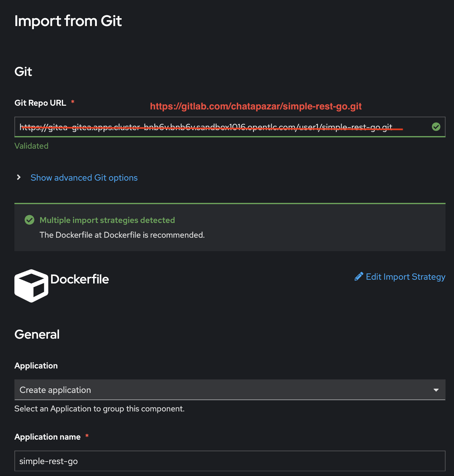Click the Dockerfile cube icon
This screenshot has height=476, width=454.
coord(31,286)
